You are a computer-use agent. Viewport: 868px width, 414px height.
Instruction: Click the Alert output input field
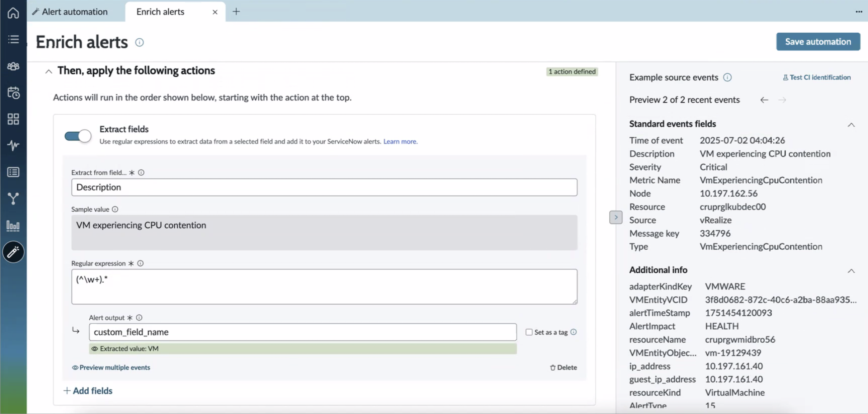click(x=303, y=332)
